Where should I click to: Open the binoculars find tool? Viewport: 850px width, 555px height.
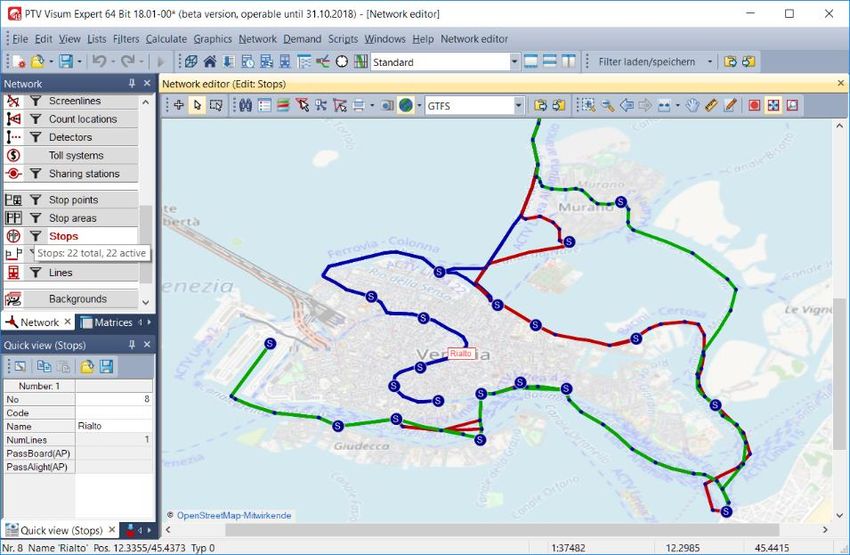tap(246, 105)
